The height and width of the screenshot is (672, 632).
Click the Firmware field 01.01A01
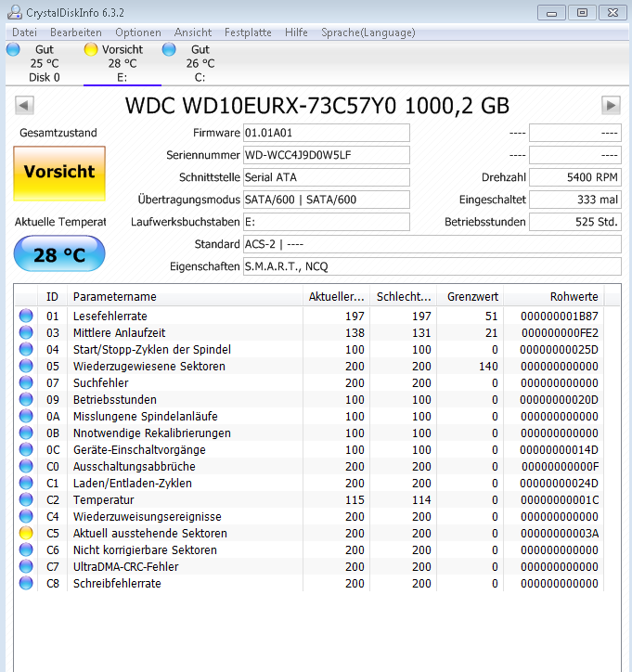[327, 133]
